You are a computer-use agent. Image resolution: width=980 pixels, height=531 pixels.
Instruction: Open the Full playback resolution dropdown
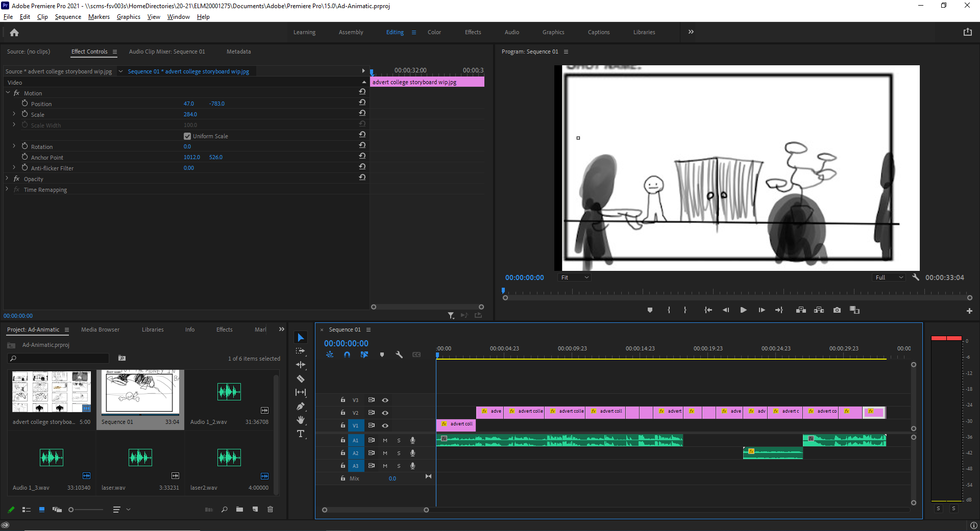click(888, 277)
